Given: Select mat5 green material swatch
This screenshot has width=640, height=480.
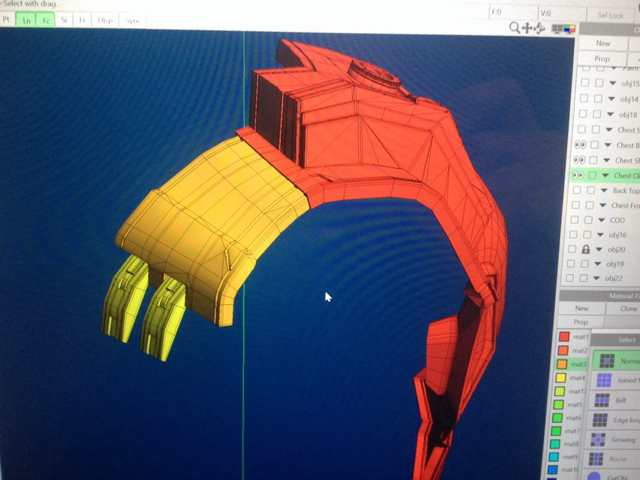Looking at the screenshot, I should 558,404.
